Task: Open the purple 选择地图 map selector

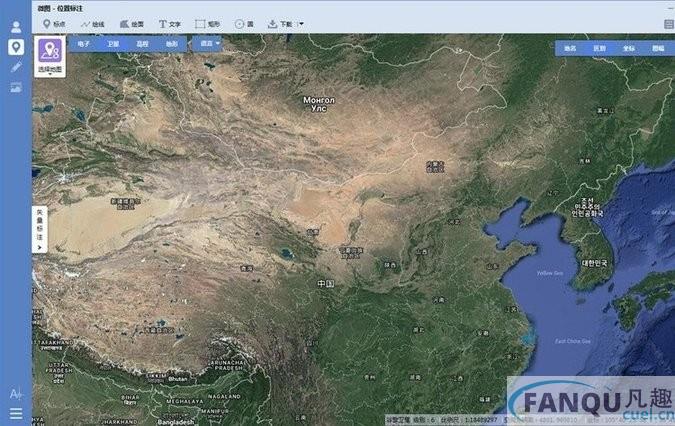Action: [50, 56]
